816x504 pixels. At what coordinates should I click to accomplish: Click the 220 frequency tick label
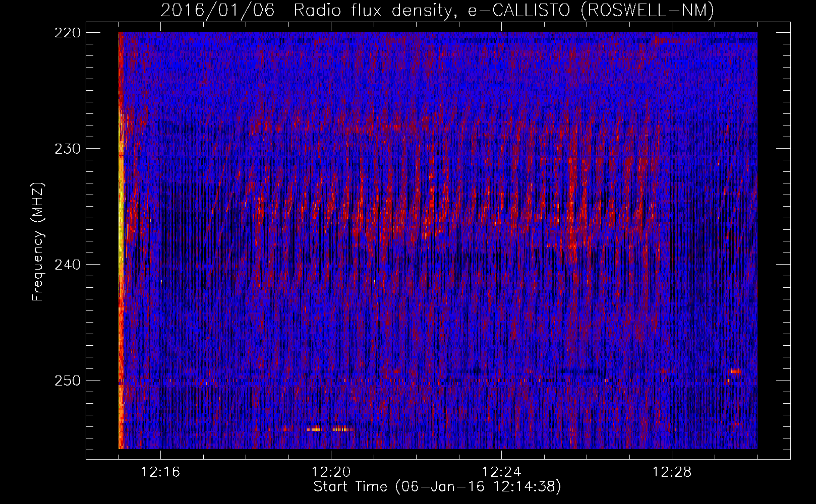pos(68,33)
